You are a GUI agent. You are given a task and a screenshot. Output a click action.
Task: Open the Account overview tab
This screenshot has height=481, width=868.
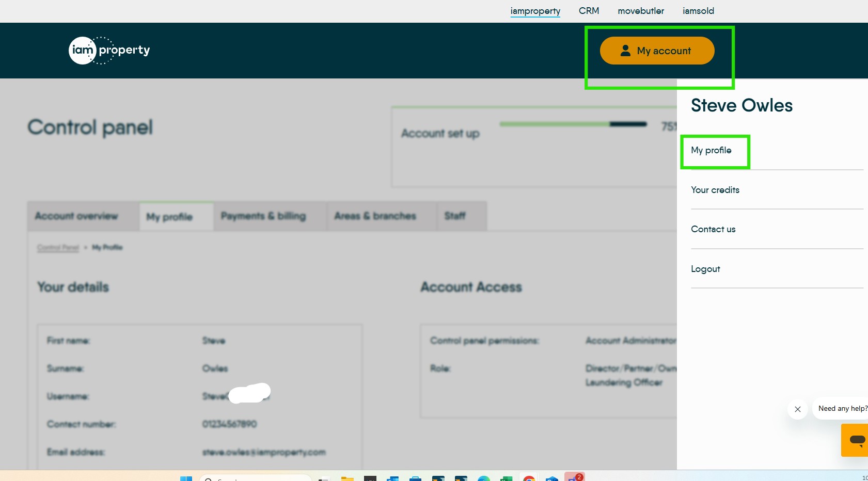click(x=76, y=216)
